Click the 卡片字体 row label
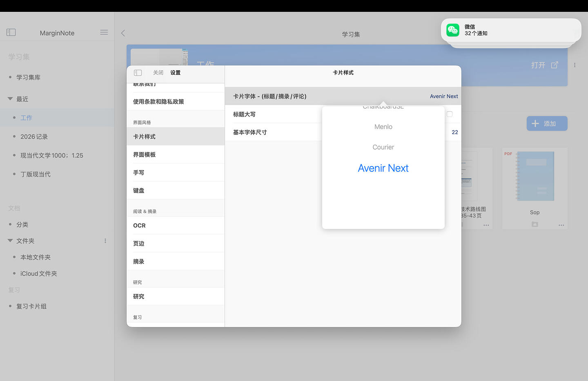This screenshot has height=381, width=588. point(270,96)
